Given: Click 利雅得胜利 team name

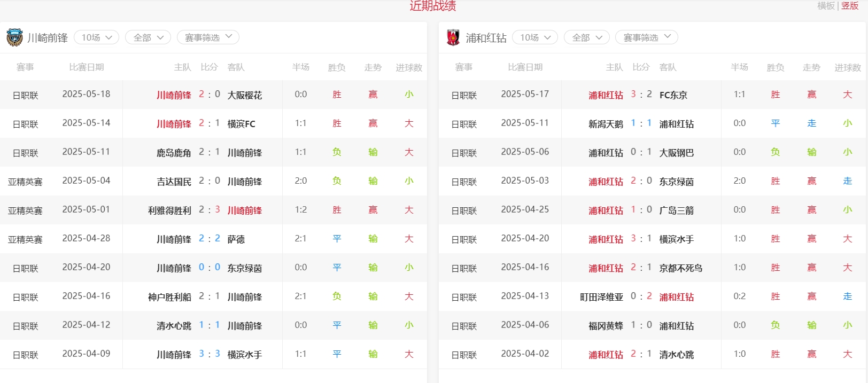Looking at the screenshot, I should click(169, 210).
